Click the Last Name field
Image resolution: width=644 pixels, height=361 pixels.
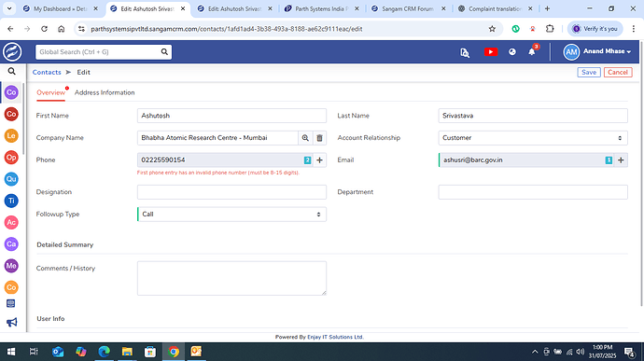coord(533,116)
